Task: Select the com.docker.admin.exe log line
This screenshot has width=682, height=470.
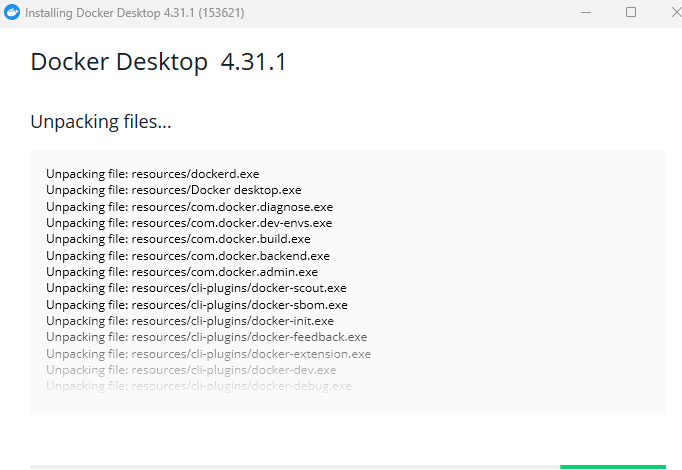Action: (x=182, y=272)
